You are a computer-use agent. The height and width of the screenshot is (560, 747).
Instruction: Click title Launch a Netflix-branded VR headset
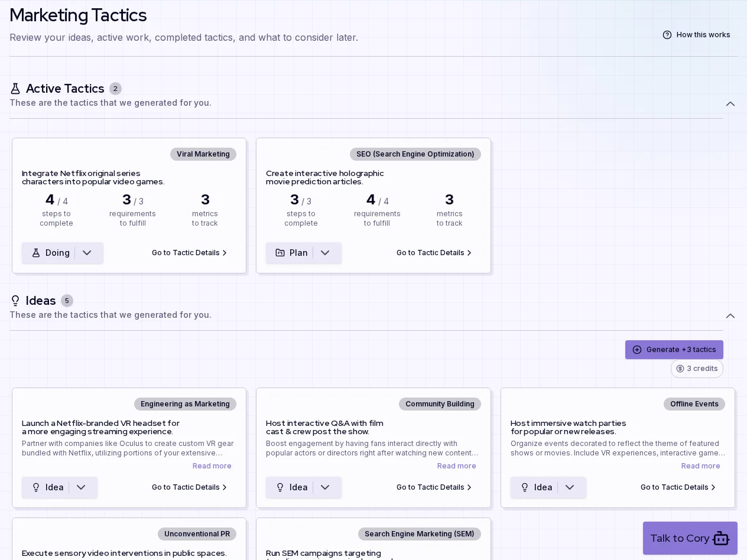pos(100,427)
